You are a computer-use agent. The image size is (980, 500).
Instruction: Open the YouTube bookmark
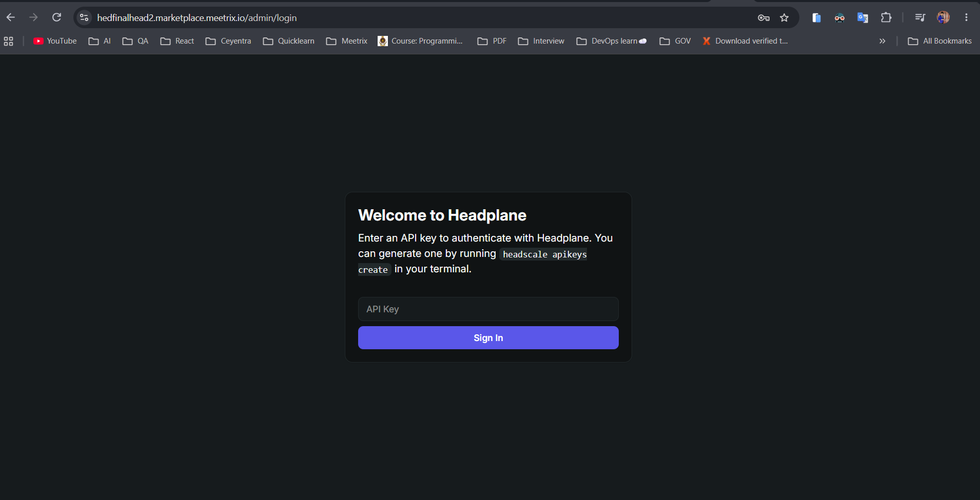pyautogui.click(x=55, y=41)
